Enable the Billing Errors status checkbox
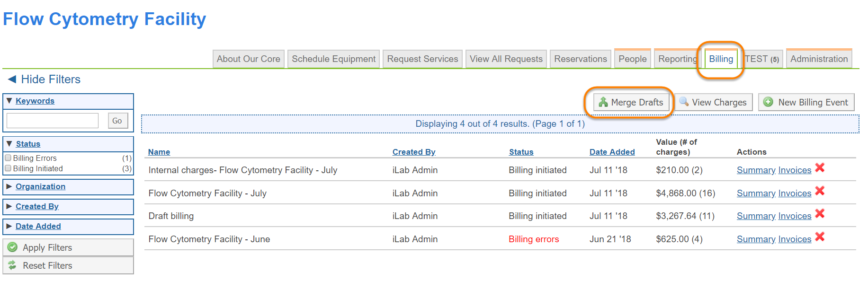Screen dimensions: 868x307 [x=8, y=158]
